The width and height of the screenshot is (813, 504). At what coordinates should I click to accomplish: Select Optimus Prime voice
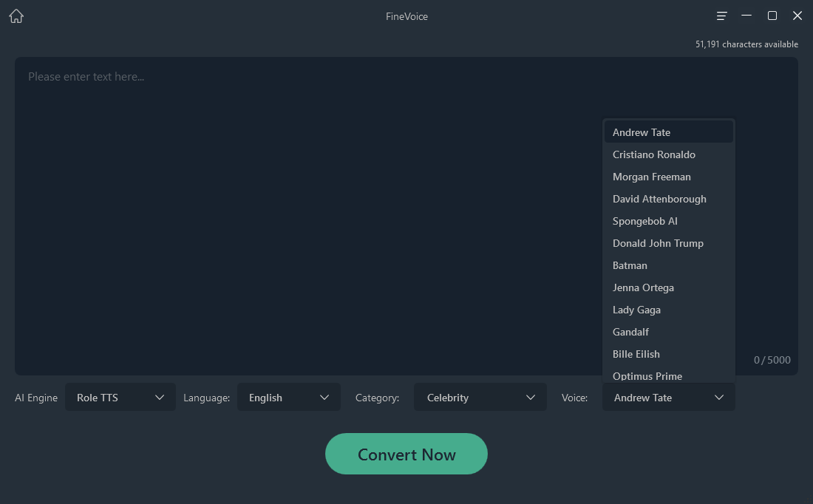click(668, 375)
